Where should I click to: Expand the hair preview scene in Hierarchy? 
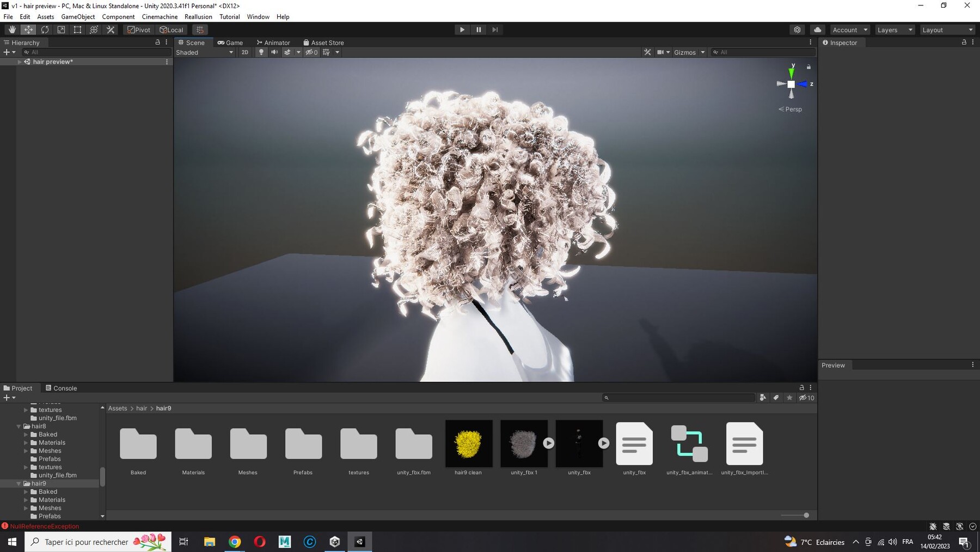click(20, 62)
